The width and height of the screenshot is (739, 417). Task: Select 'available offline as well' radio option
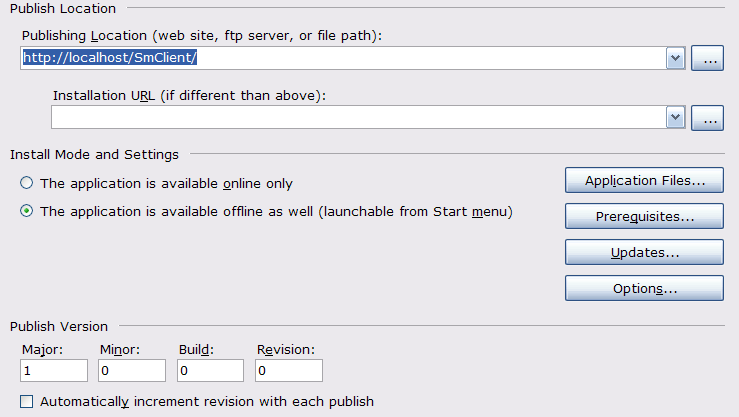click(27, 211)
